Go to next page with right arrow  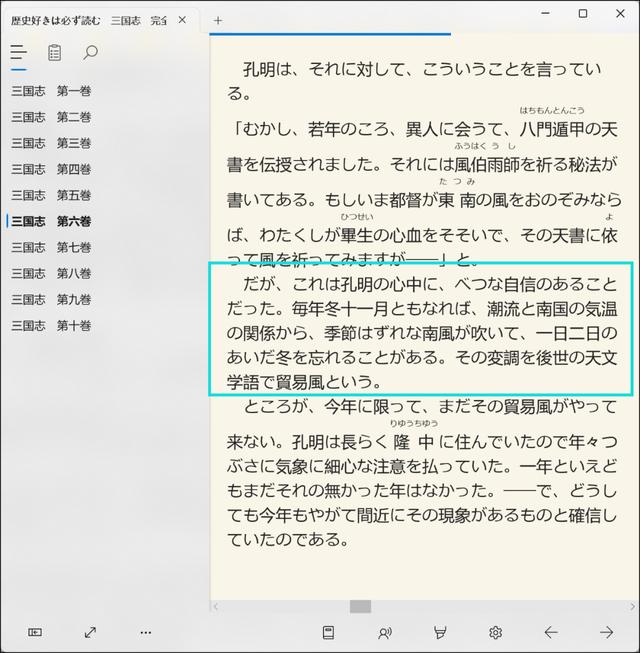tap(606, 632)
